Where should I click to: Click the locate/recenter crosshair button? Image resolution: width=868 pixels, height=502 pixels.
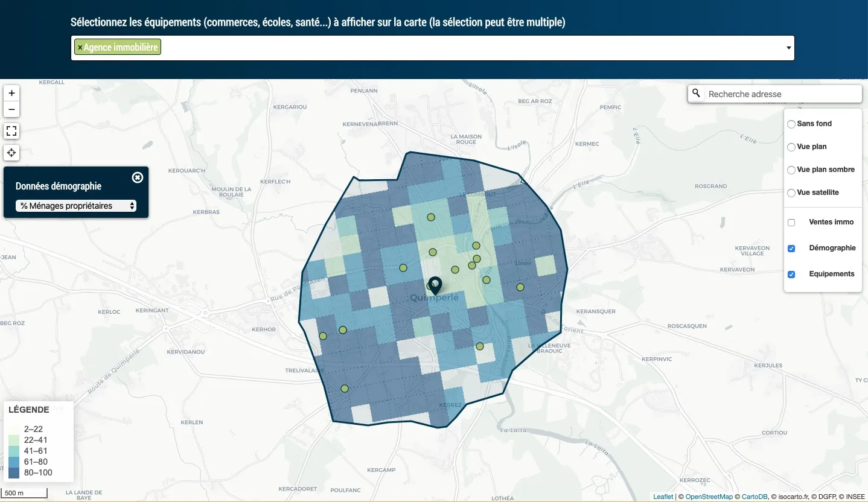[11, 153]
